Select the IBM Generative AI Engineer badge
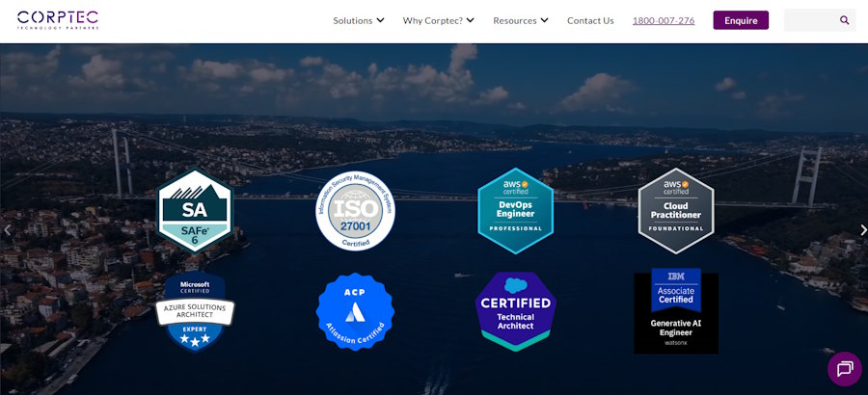Viewport: 868px width, 395px height. click(676, 311)
